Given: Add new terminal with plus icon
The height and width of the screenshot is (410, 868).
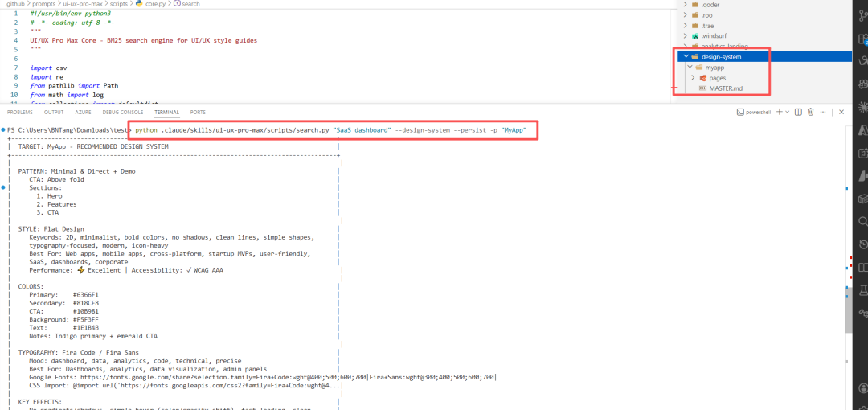Looking at the screenshot, I should point(780,112).
